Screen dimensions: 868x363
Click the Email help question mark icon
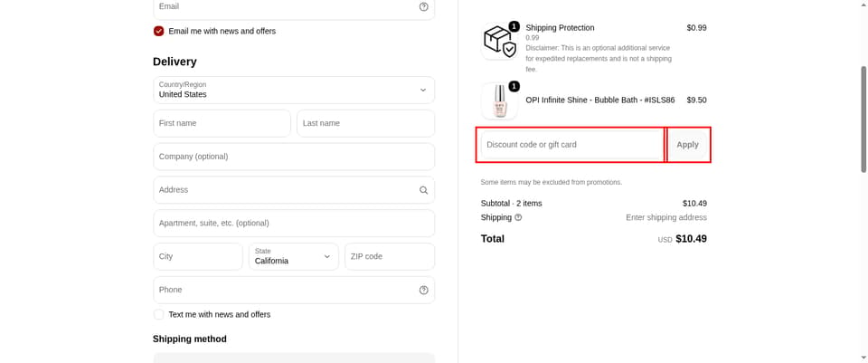click(423, 6)
